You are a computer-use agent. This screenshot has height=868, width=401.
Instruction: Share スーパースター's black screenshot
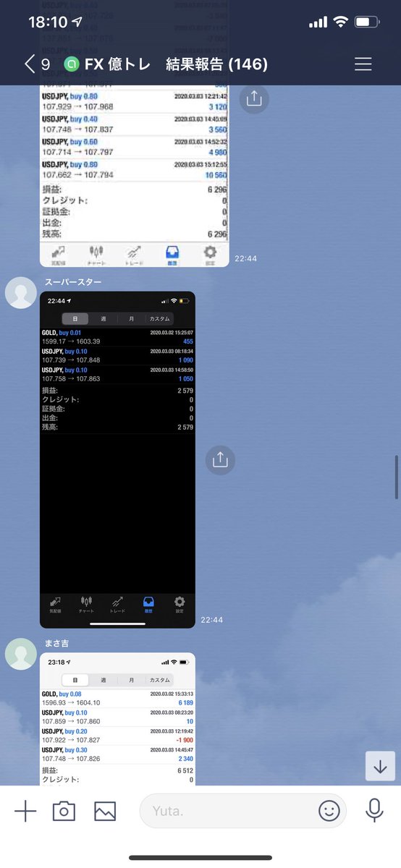pyautogui.click(x=220, y=460)
